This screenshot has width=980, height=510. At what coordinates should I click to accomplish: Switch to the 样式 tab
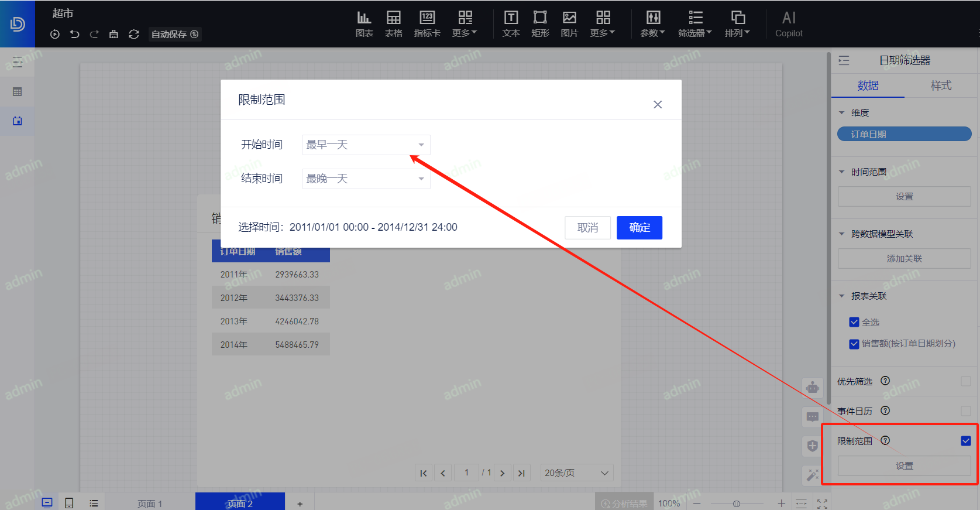[x=941, y=85]
